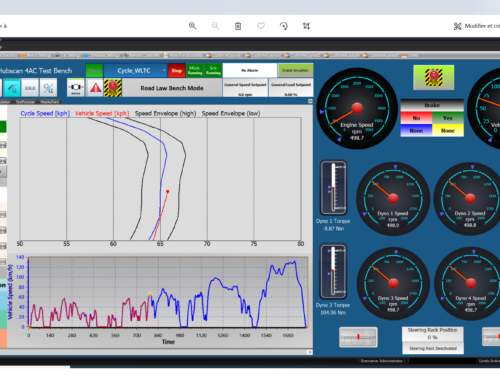The width and height of the screenshot is (500, 383).
Task: Hit the toolbar emergency stop icon beside warning triangle
Action: click(113, 88)
